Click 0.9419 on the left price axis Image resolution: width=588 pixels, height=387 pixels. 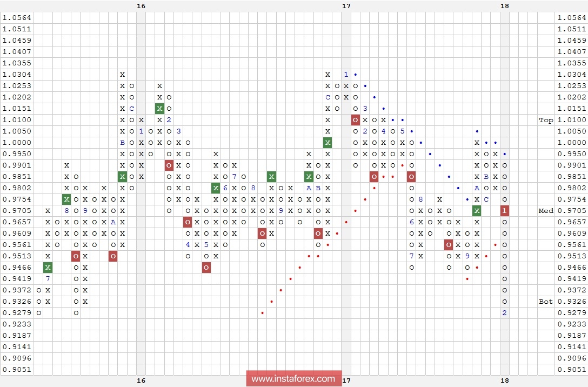pyautogui.click(x=17, y=279)
